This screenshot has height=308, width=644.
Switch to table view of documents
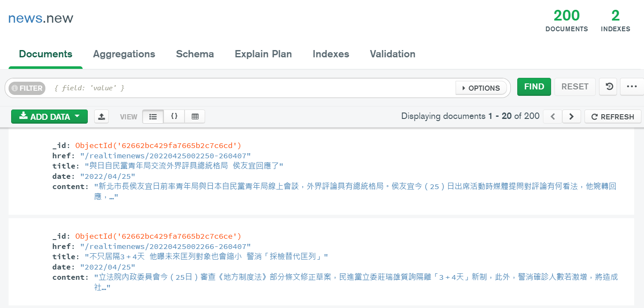coord(195,116)
